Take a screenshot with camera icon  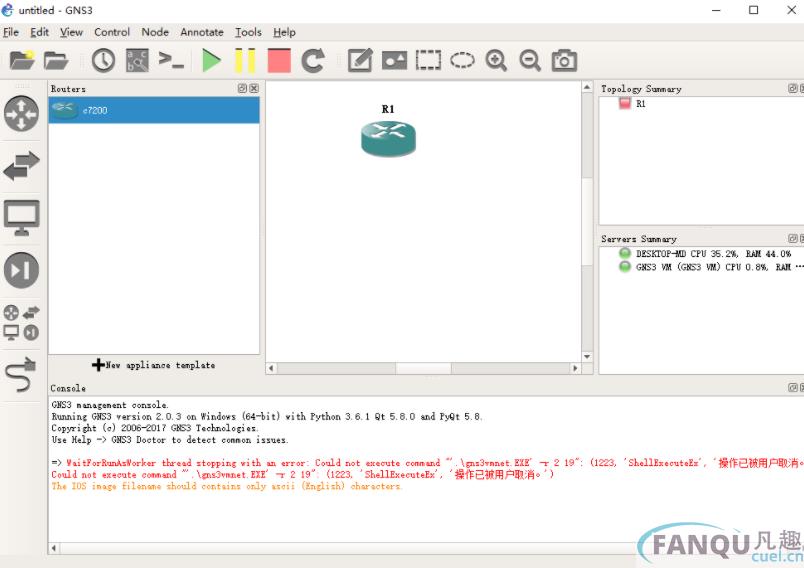tap(564, 60)
